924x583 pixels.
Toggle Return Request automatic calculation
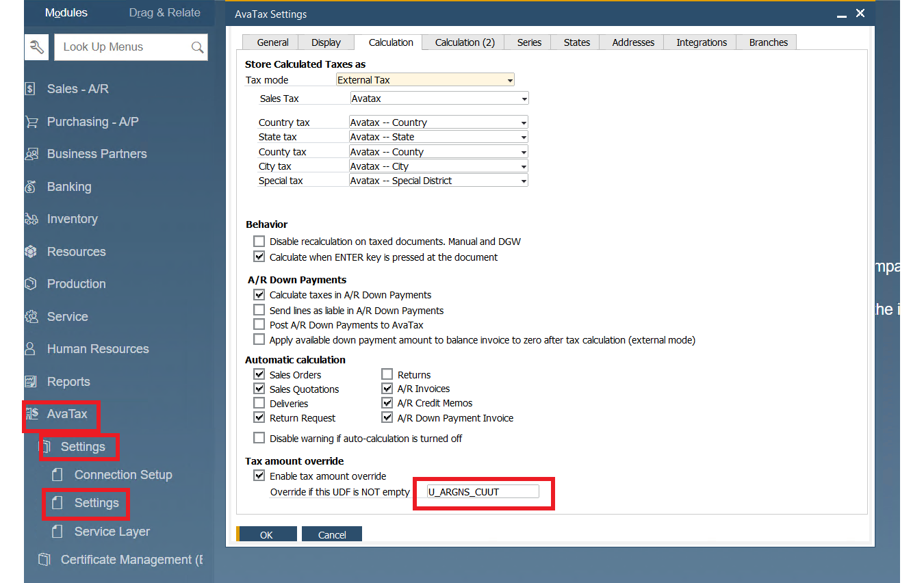(x=259, y=417)
